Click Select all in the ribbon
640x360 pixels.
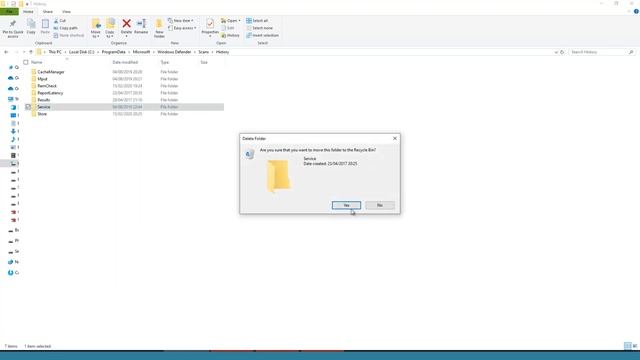(x=257, y=20)
